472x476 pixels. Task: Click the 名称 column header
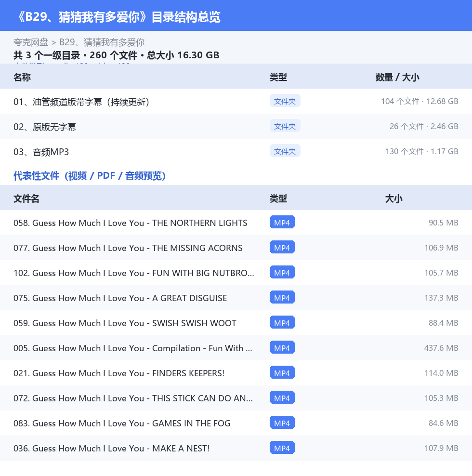22,77
